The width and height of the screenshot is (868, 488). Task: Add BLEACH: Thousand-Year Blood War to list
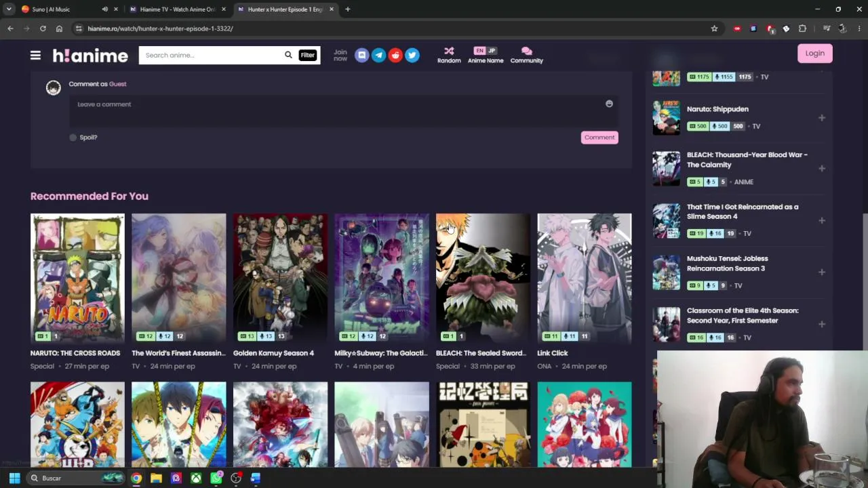[821, 168]
